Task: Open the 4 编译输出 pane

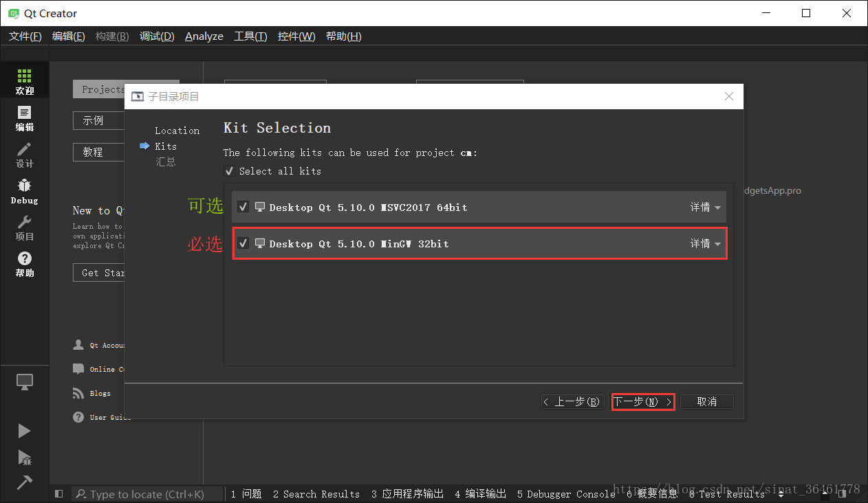Action: click(480, 493)
